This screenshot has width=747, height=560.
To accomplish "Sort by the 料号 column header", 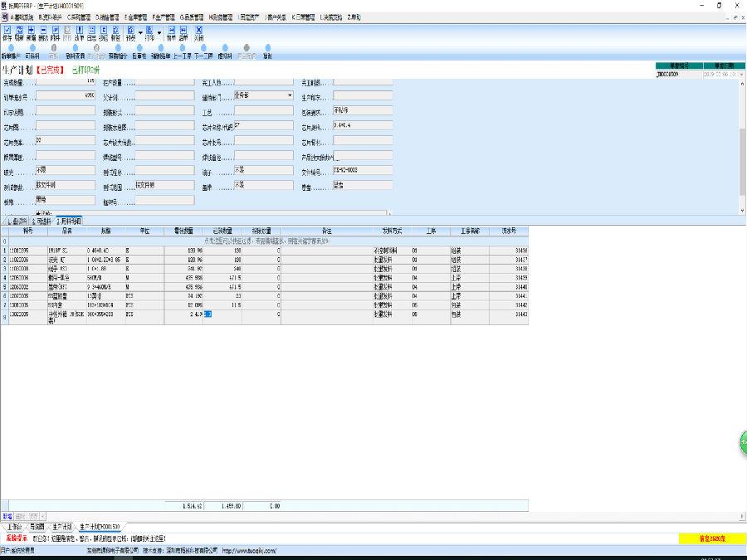I will pyautogui.click(x=28, y=231).
